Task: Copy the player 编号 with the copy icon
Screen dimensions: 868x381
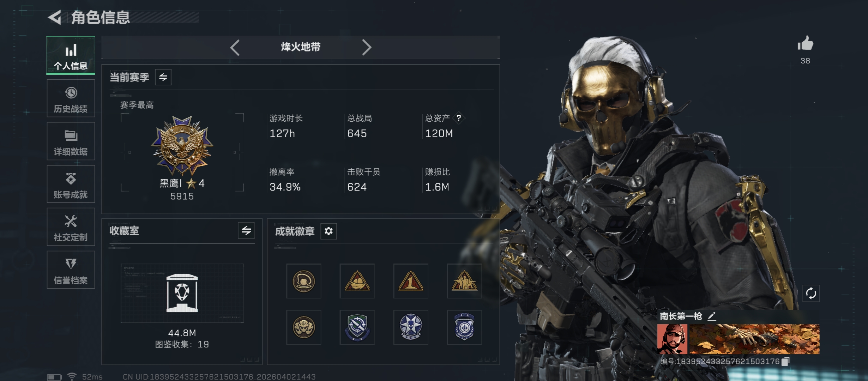Action: click(x=785, y=361)
